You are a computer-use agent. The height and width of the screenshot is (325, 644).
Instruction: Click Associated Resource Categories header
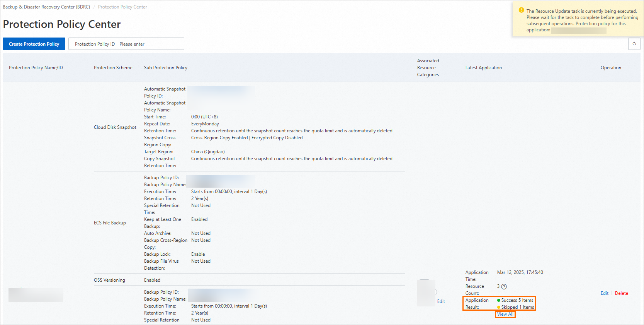pyautogui.click(x=428, y=68)
